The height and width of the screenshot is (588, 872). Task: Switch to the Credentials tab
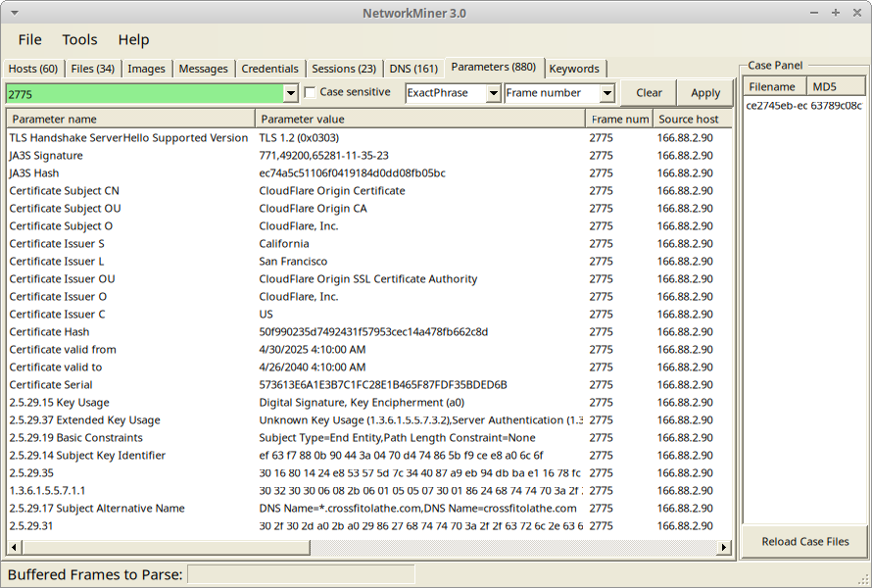click(269, 69)
